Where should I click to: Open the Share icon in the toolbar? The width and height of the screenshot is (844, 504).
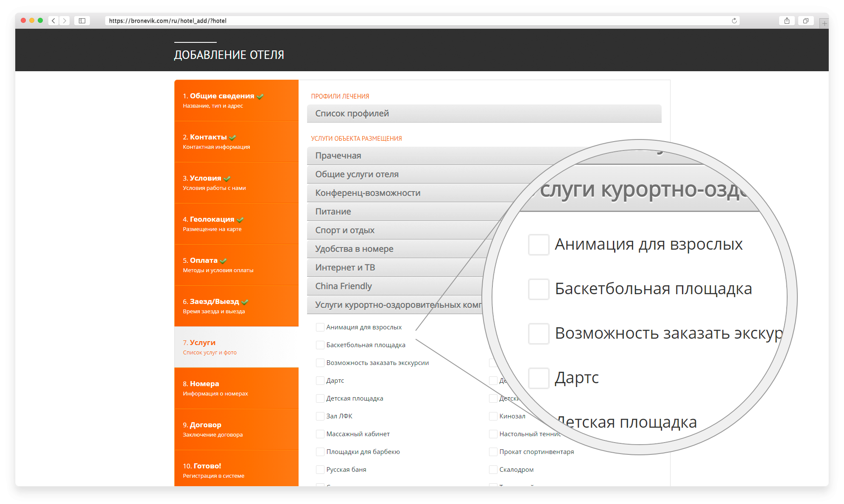787,21
